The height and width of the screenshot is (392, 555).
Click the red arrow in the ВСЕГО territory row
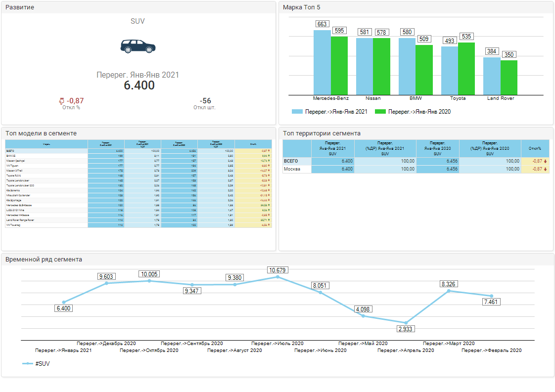(545, 161)
